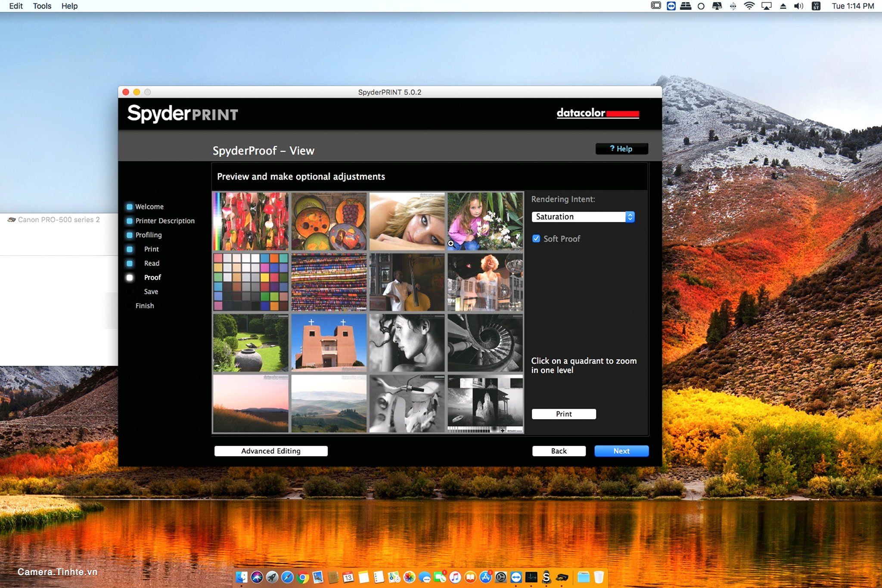
Task: Open Messages app in the dock
Action: coord(425,577)
